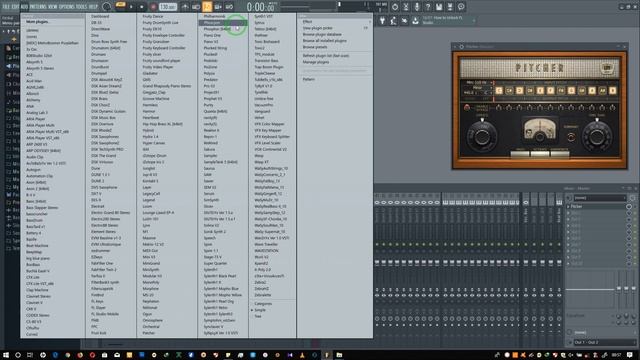Select Super Quartet plugin
The width and height of the screenshot is (640, 360).
pyautogui.click(x=215, y=263)
